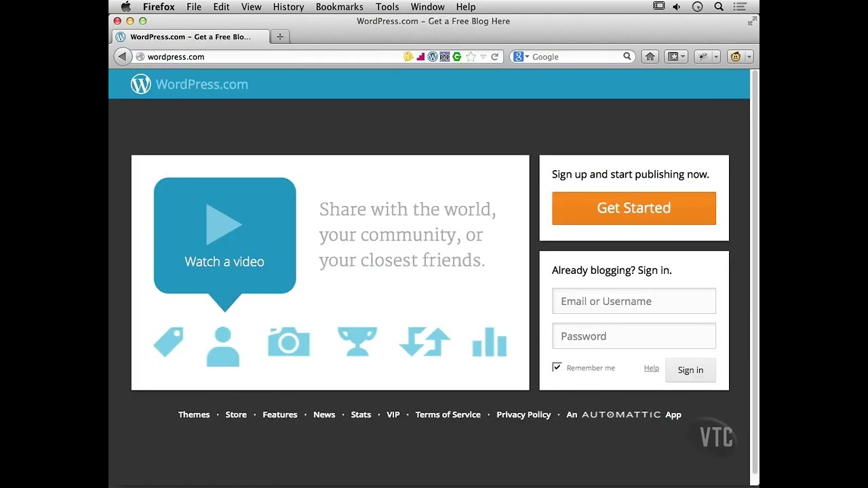Open the Tools menu
This screenshot has width=868, height=488.
[387, 7]
